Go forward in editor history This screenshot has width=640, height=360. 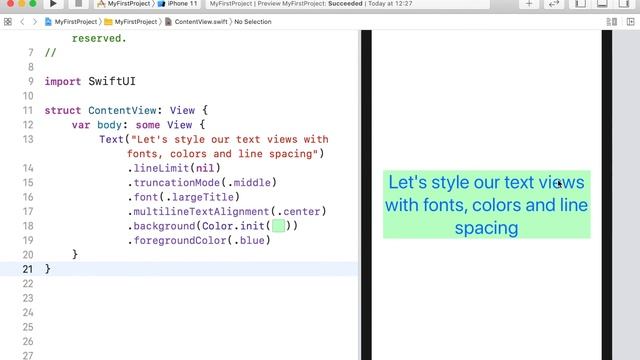pos(35,22)
